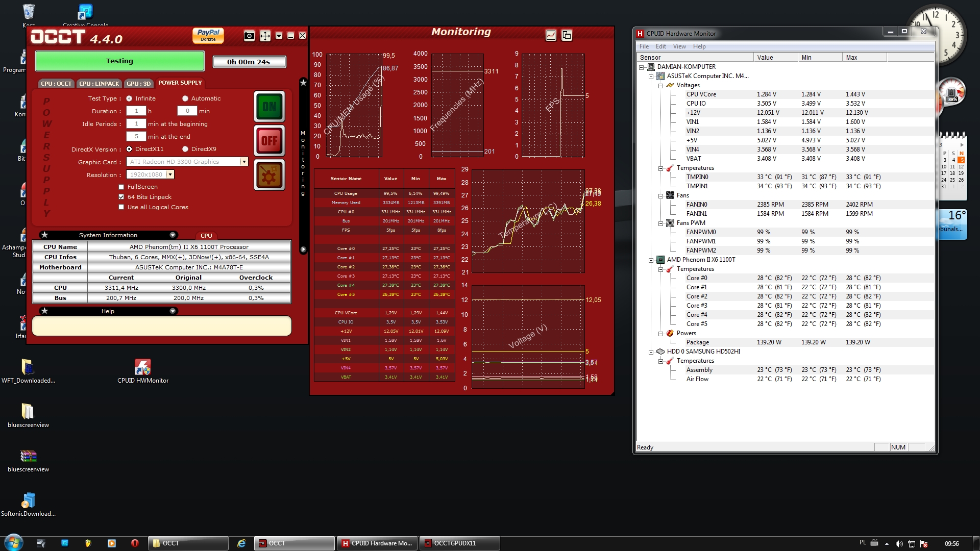Select the POWER SUPPLY tab
The image size is (980, 551).
[180, 83]
